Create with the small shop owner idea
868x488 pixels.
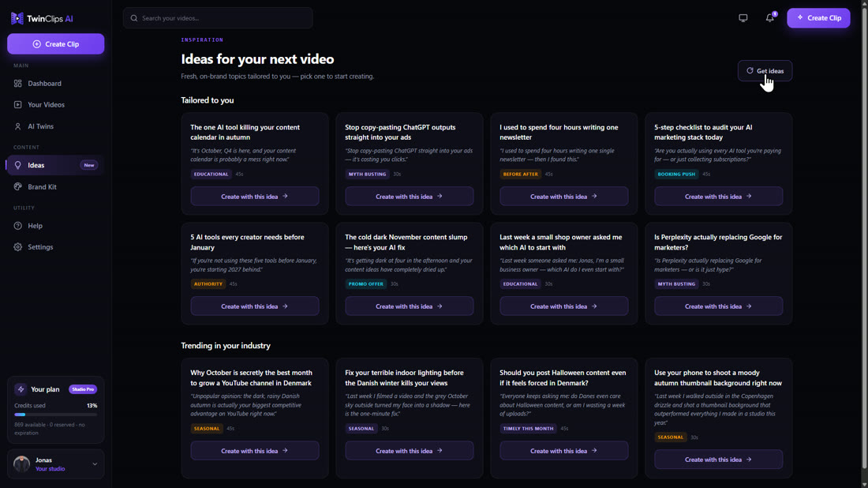pos(563,306)
